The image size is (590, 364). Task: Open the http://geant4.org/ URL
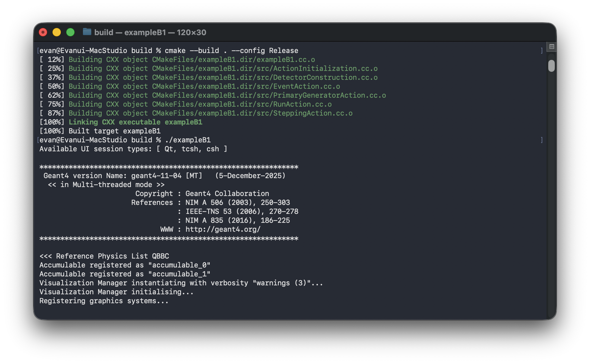pyautogui.click(x=223, y=229)
